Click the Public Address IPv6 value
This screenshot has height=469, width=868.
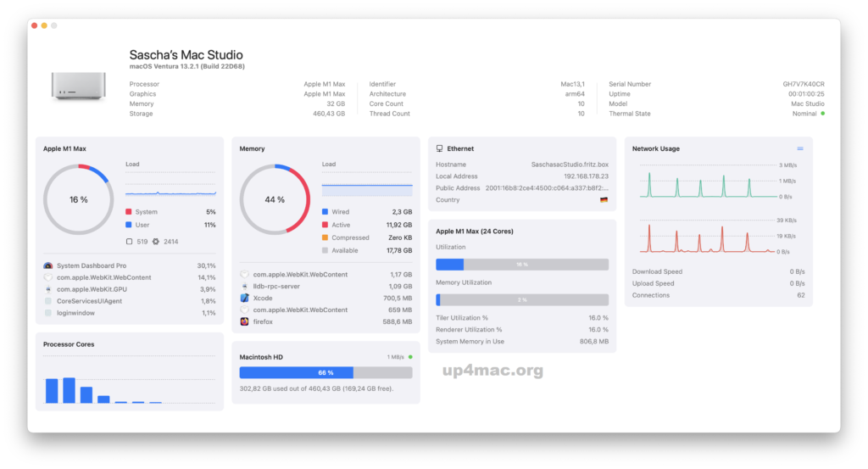547,188
